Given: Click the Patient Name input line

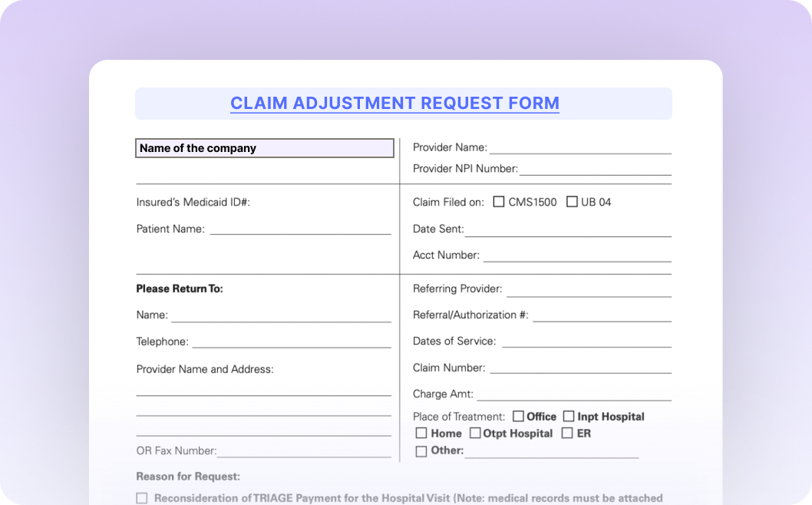Looking at the screenshot, I should pos(300,229).
